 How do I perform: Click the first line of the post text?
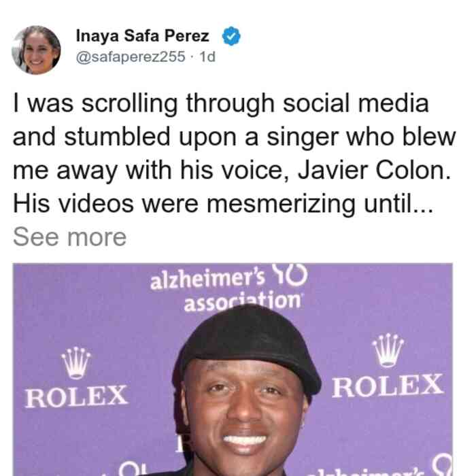(221, 104)
